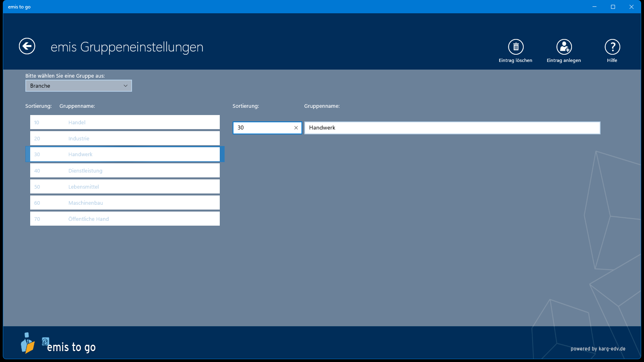Choose the Dienstleistung list entry
Screen dimensions: 644x362
[x=125, y=171]
